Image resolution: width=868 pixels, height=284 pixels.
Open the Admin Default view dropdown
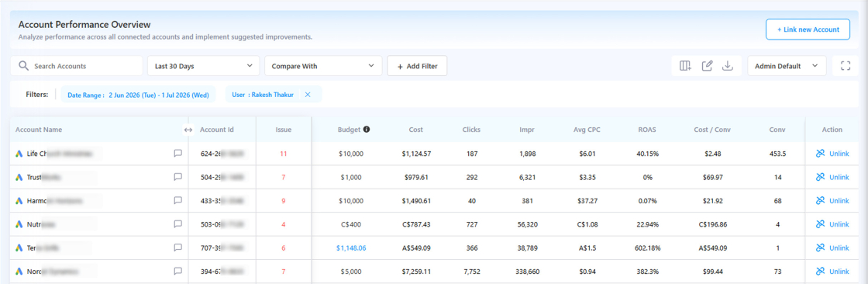(x=787, y=66)
